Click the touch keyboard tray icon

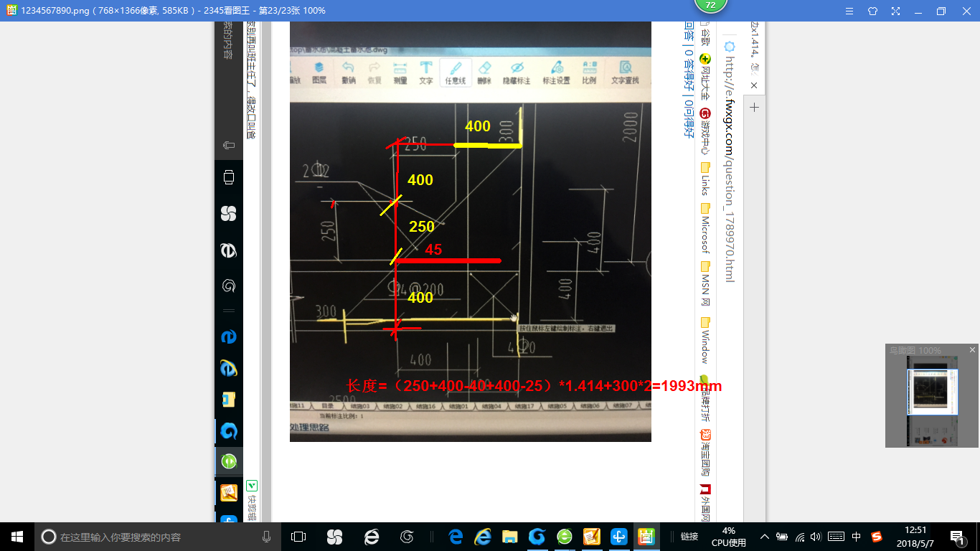point(836,537)
